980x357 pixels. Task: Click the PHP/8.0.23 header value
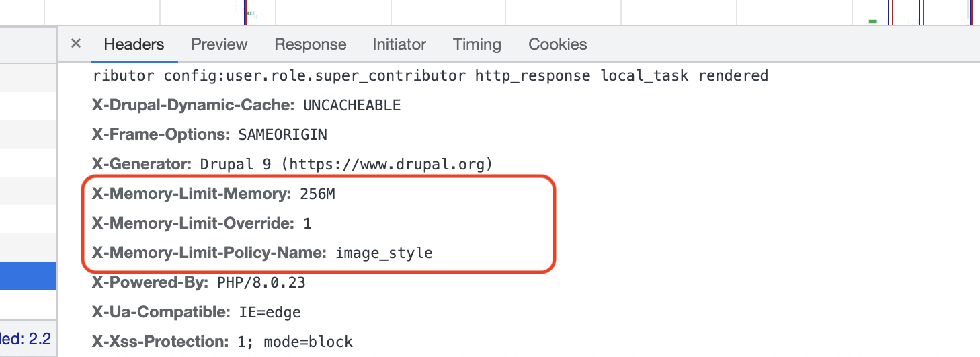click(261, 283)
